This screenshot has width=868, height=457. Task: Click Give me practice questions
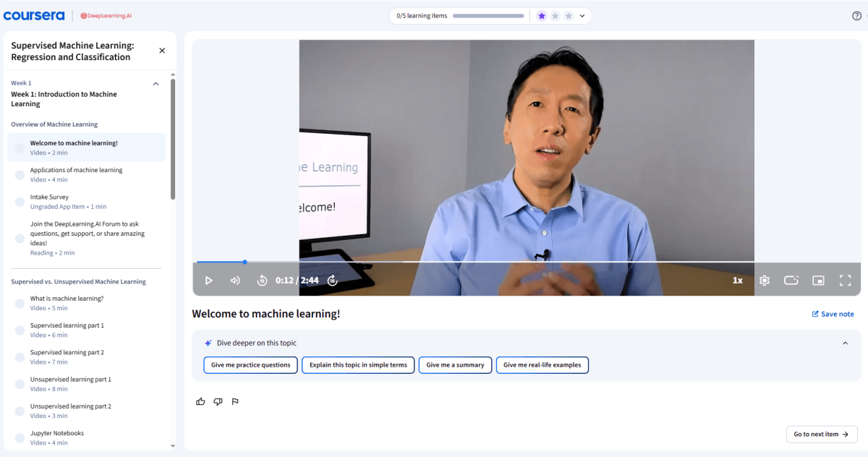click(251, 365)
